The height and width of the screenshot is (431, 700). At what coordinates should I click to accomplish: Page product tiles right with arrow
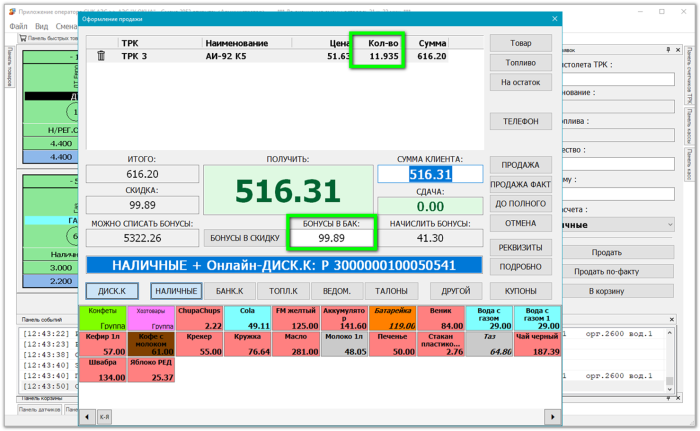click(553, 417)
